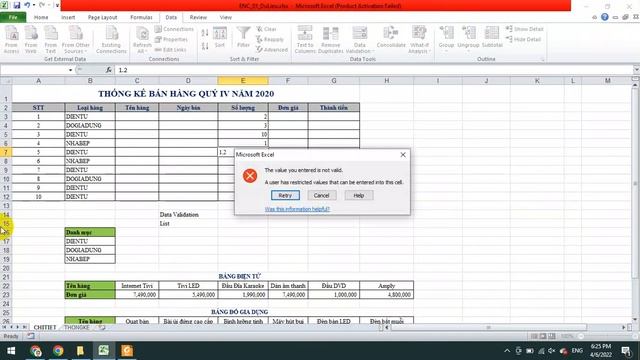This screenshot has width=640, height=360.
Task: Open the File tab
Action: [13, 17]
